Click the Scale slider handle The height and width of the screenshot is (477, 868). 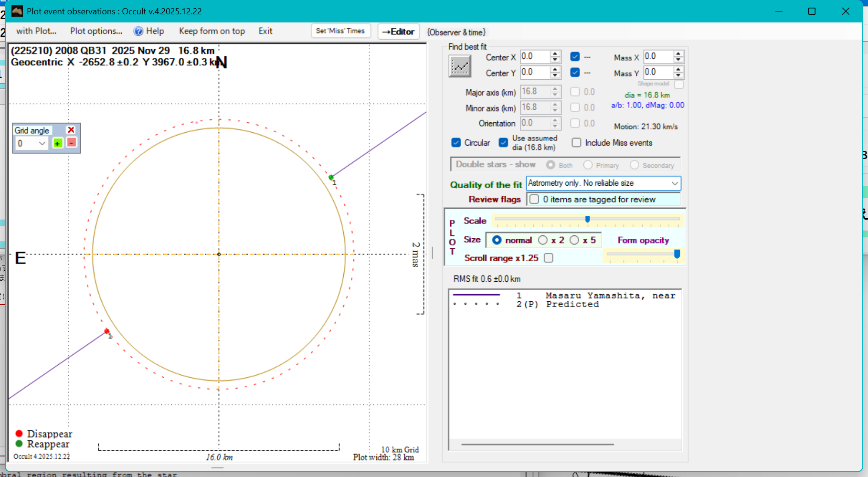point(588,219)
